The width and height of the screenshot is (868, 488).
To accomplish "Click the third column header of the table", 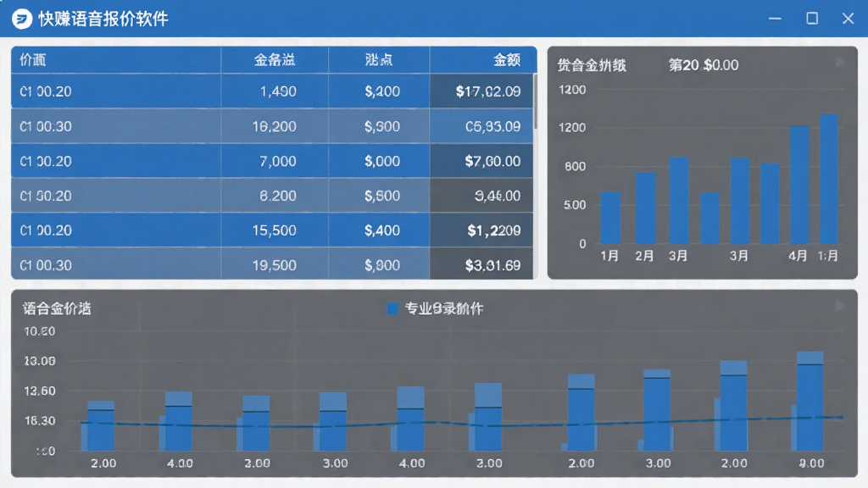I will tap(379, 60).
